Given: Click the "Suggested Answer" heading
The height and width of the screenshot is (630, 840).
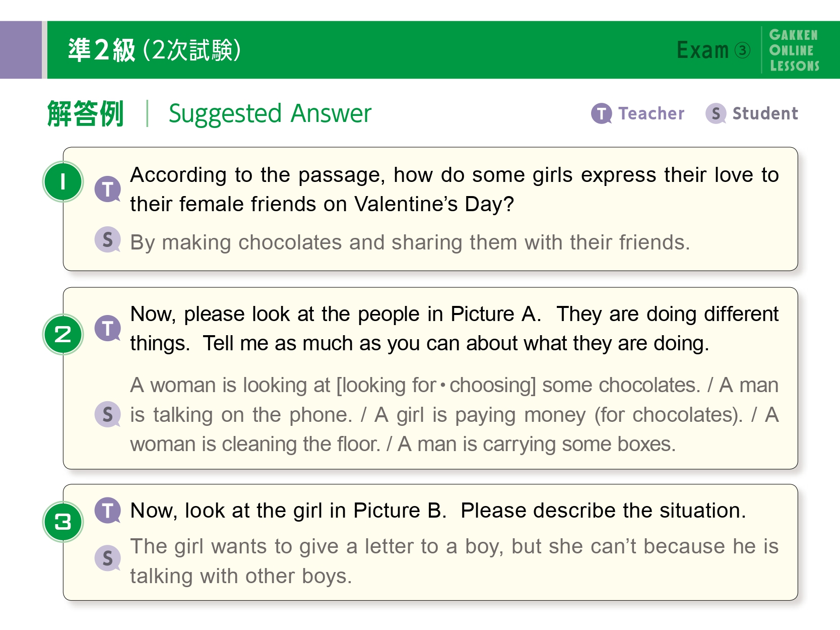Looking at the screenshot, I should tap(270, 113).
